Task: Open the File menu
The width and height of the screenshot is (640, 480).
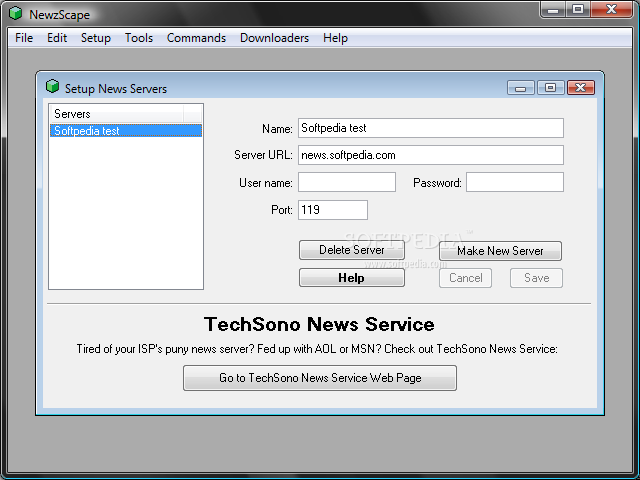Action: (x=24, y=38)
